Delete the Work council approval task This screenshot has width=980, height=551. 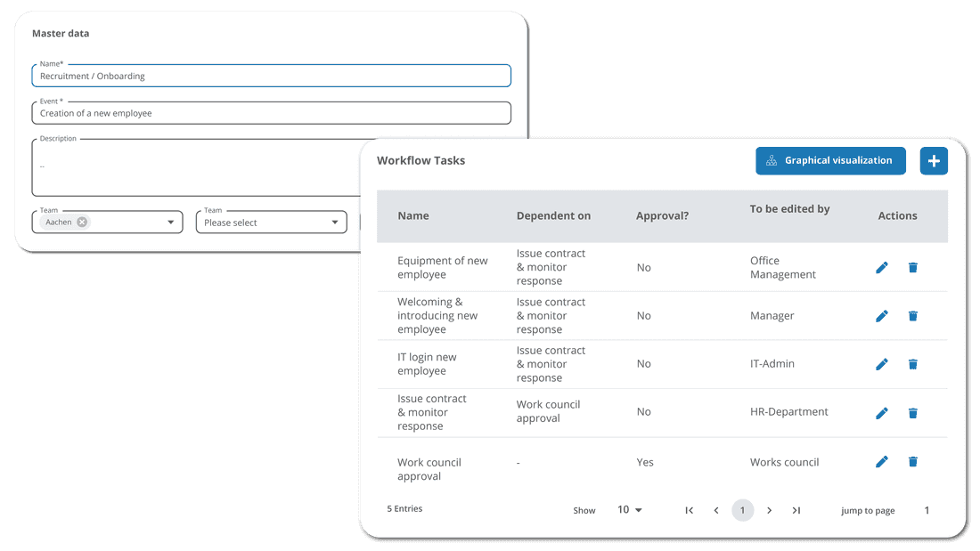tap(913, 461)
